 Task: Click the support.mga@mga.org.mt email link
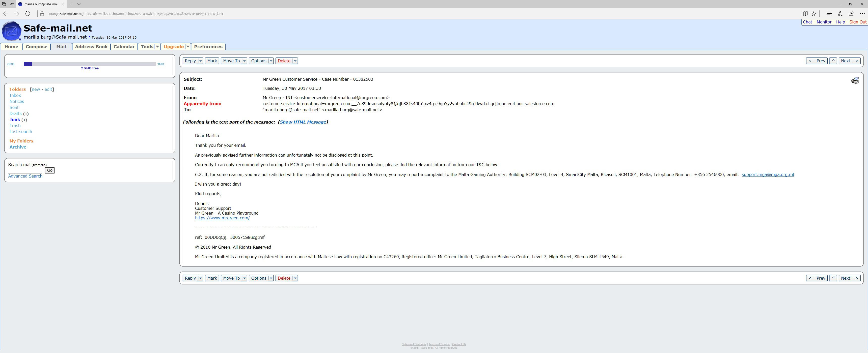coord(768,174)
